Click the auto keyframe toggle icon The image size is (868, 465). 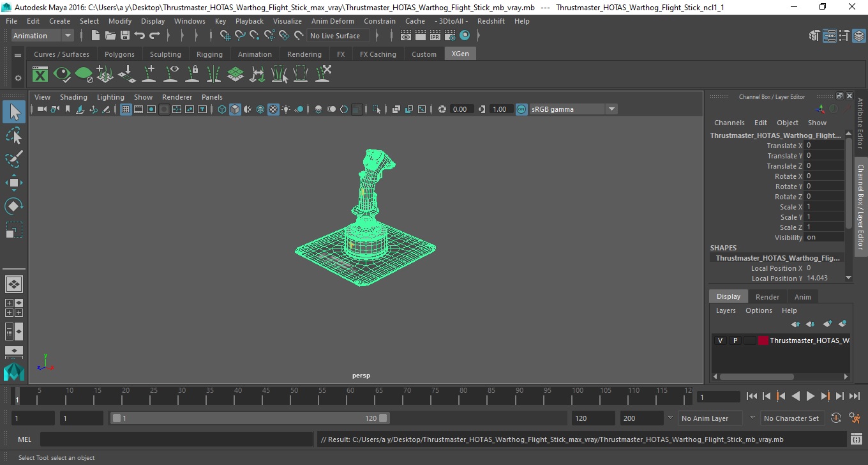836,418
